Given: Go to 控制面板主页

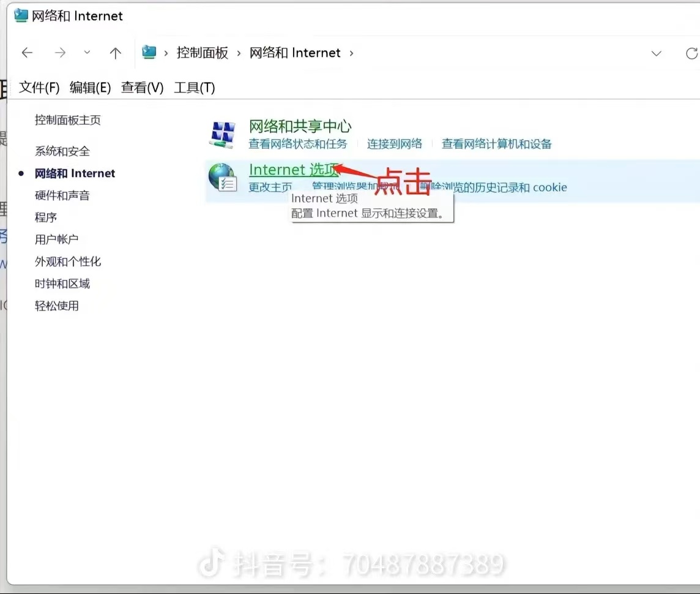Looking at the screenshot, I should (x=67, y=120).
